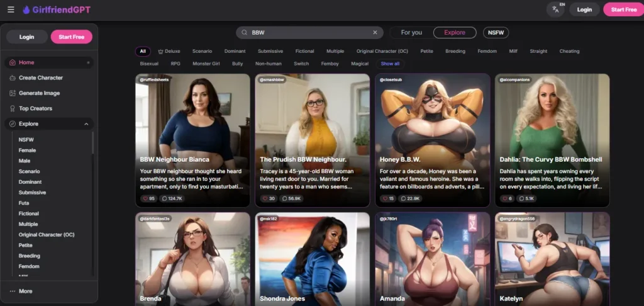Click the Deluxe crown filter

tap(169, 52)
